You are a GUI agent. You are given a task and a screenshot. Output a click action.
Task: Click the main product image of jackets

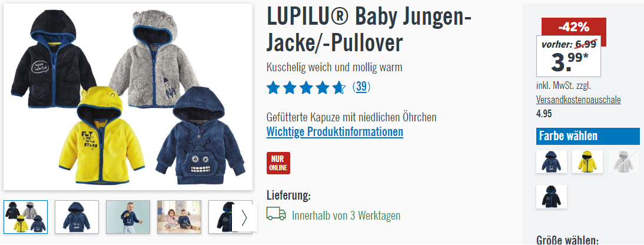[x=128, y=97]
